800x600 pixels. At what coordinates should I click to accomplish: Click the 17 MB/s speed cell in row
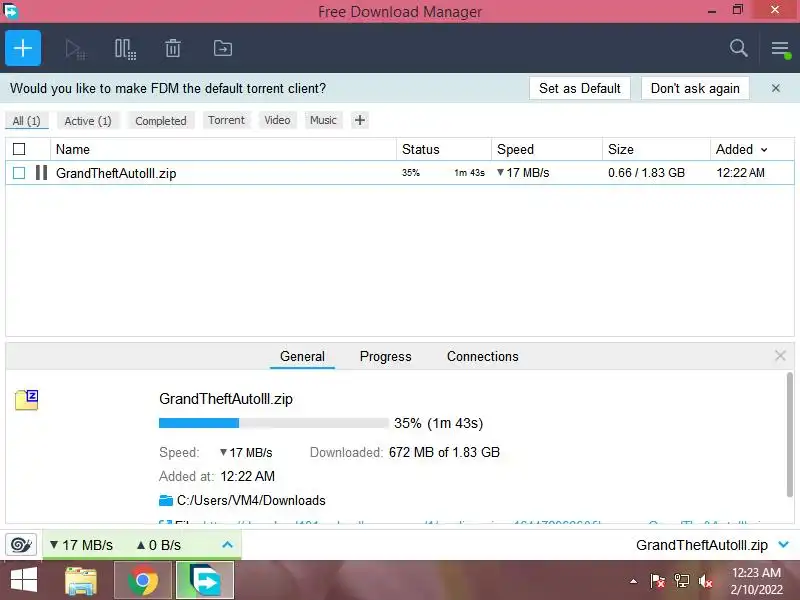tap(523, 172)
